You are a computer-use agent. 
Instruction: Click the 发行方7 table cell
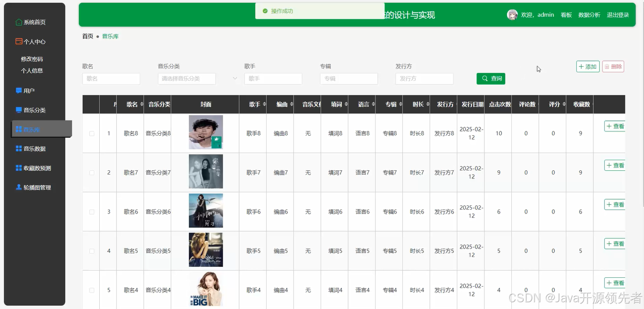pyautogui.click(x=444, y=172)
